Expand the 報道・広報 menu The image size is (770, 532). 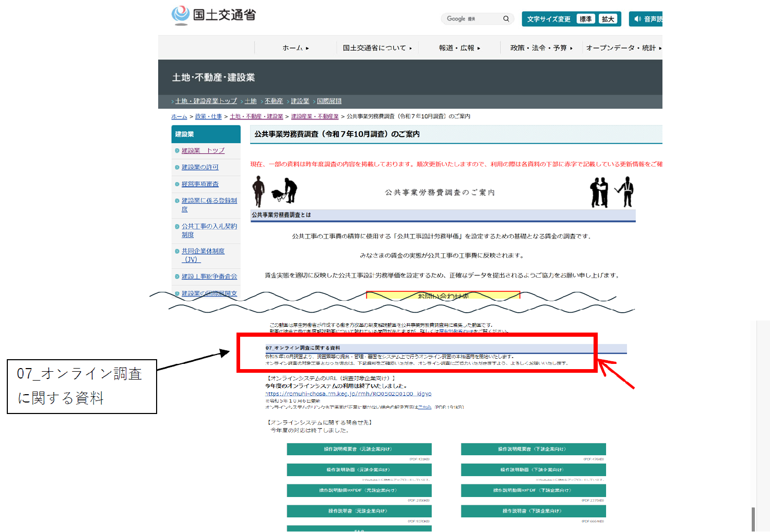pyautogui.click(x=459, y=48)
